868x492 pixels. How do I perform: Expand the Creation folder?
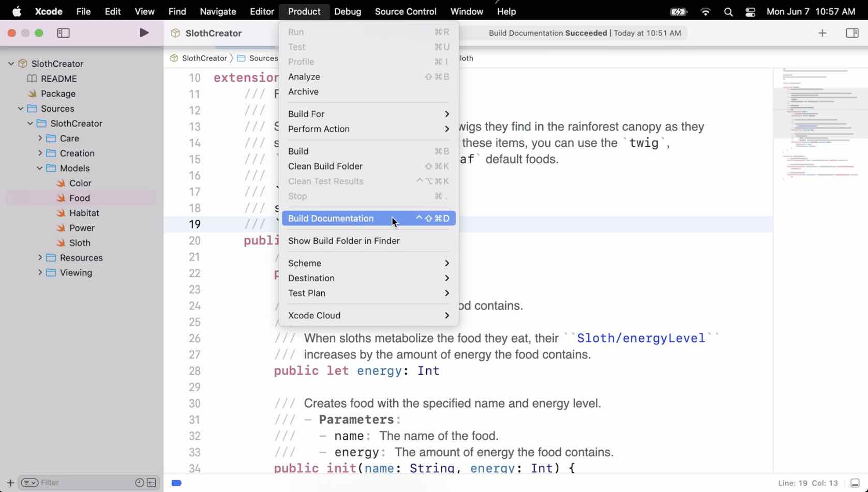(40, 153)
